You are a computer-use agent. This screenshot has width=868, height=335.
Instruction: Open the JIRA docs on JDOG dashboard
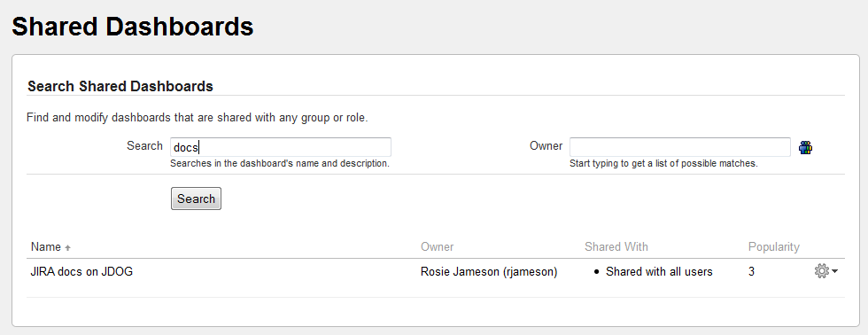click(x=81, y=272)
